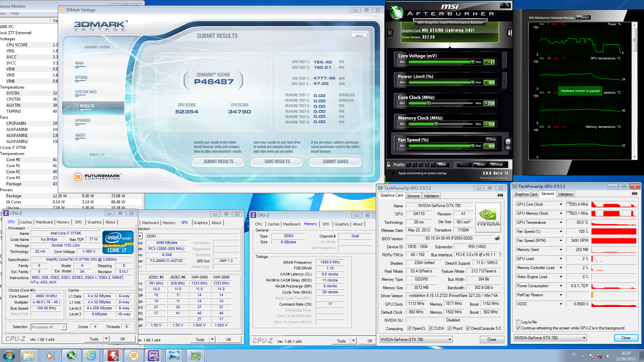Take screenshot with GPU-Z Sensors camera icon
Viewport: 644px width, 362px height.
(x=634, y=194)
